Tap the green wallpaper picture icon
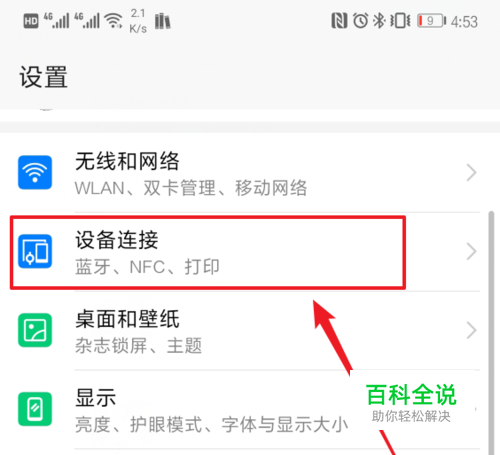 coord(35,330)
